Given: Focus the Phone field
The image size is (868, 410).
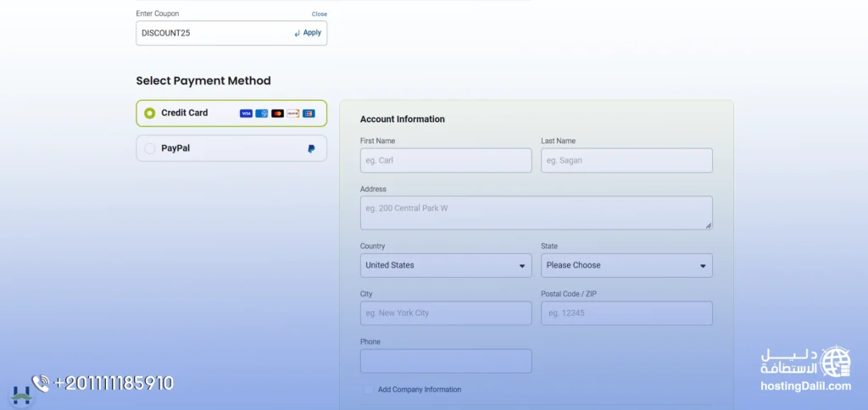Looking at the screenshot, I should coord(446,361).
